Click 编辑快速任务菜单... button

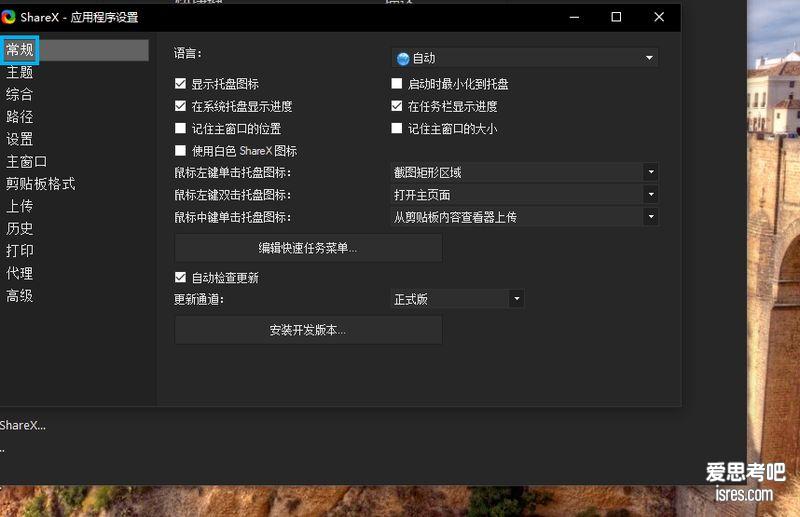point(308,248)
